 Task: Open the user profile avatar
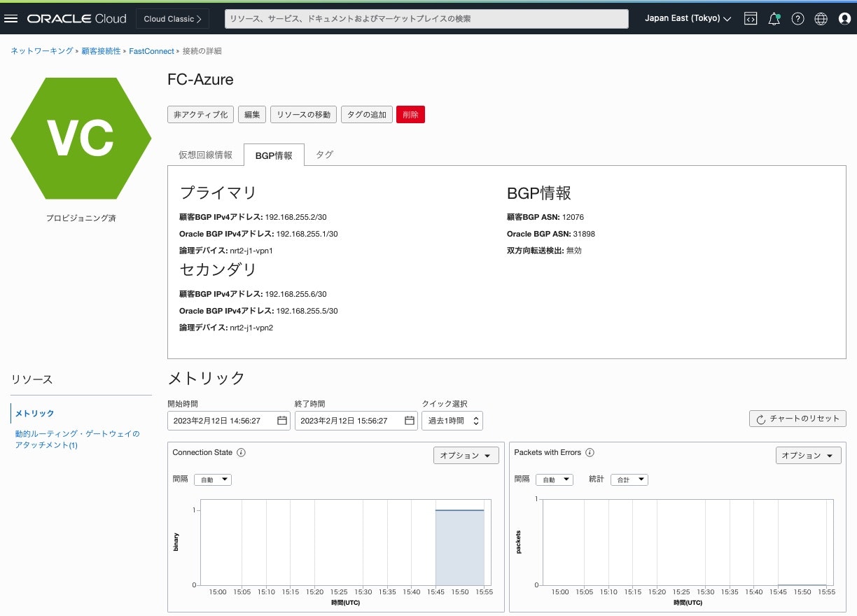tap(844, 19)
